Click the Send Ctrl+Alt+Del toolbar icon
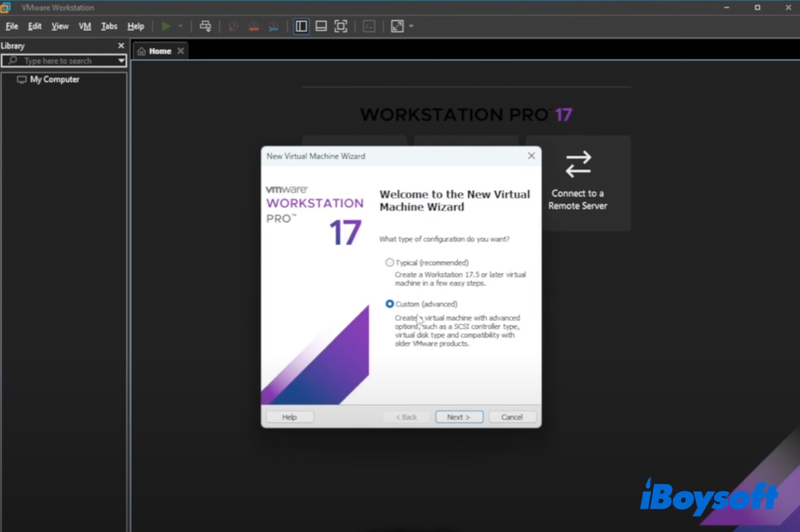This screenshot has height=532, width=800. pyautogui.click(x=205, y=26)
